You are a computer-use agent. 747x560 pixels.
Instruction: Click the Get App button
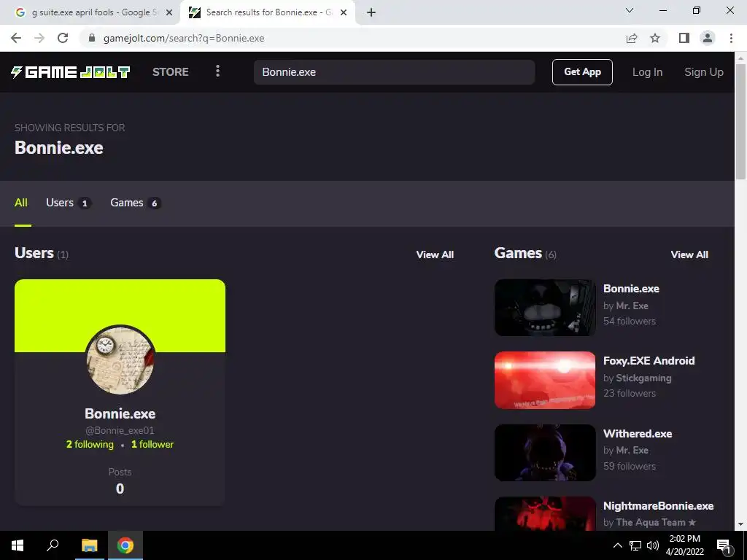tap(582, 72)
